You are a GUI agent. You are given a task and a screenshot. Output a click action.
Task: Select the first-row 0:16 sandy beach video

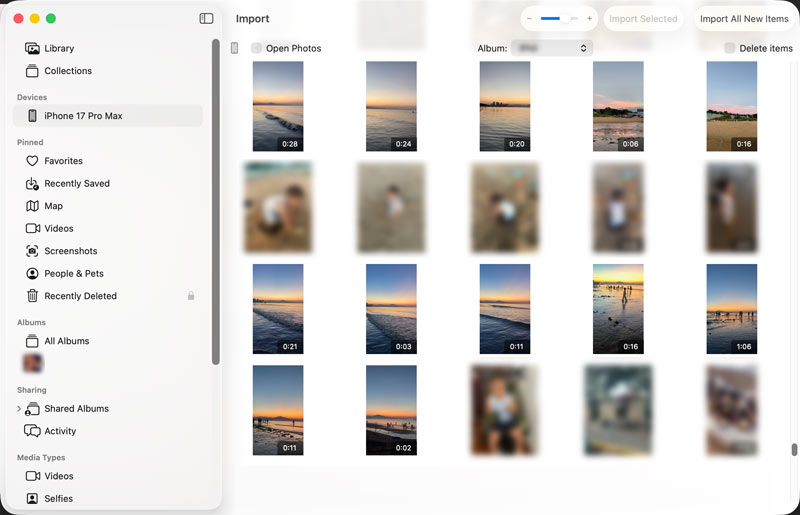click(732, 107)
